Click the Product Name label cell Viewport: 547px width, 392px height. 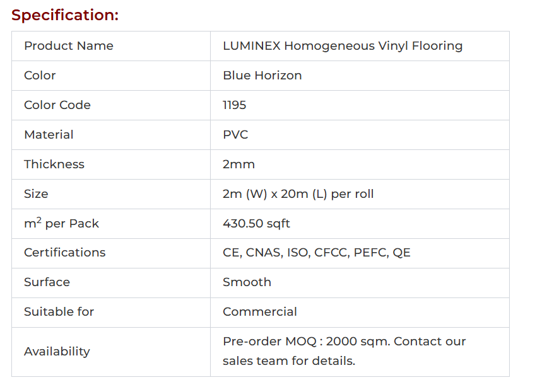click(69, 46)
